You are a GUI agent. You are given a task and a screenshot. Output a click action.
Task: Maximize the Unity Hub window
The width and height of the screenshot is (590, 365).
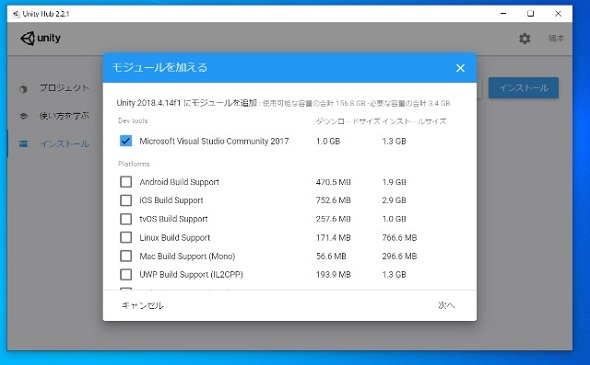(x=531, y=14)
